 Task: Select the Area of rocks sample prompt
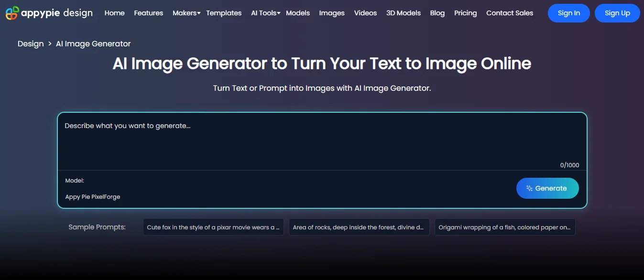(359, 227)
